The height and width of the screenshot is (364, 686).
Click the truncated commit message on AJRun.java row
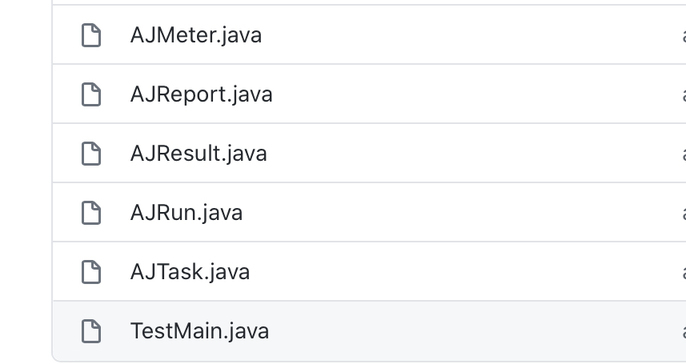[683, 213]
